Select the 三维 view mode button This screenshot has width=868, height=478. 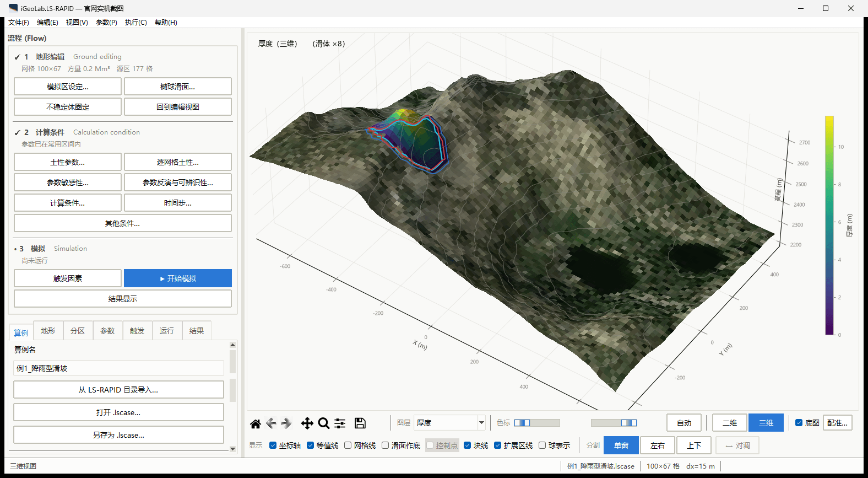(x=766, y=423)
